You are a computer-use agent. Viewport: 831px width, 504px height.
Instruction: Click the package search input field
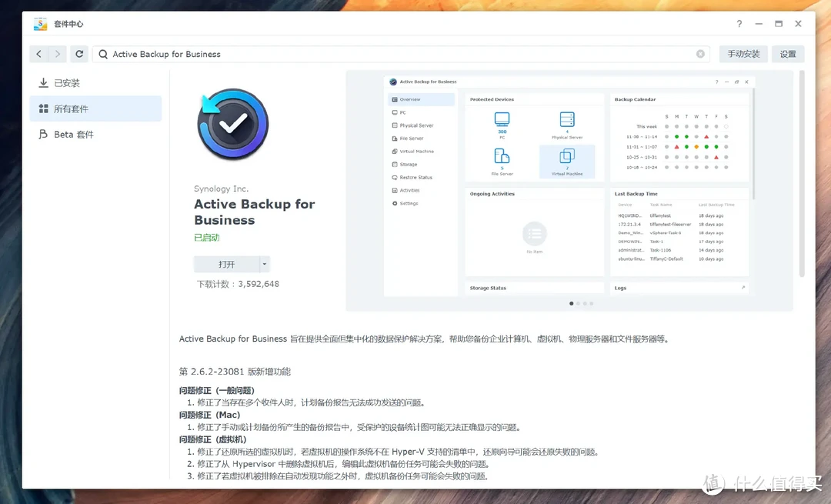400,54
